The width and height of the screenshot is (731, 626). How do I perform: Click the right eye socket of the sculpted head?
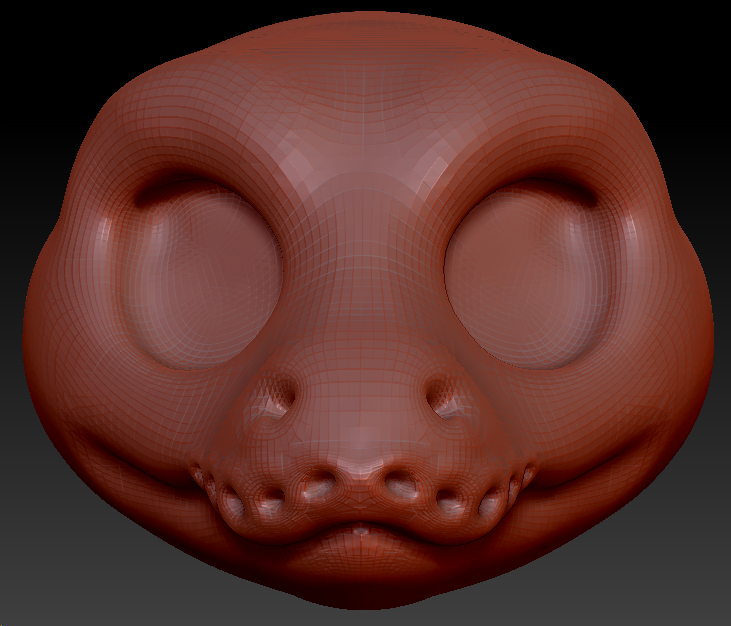pos(527,276)
